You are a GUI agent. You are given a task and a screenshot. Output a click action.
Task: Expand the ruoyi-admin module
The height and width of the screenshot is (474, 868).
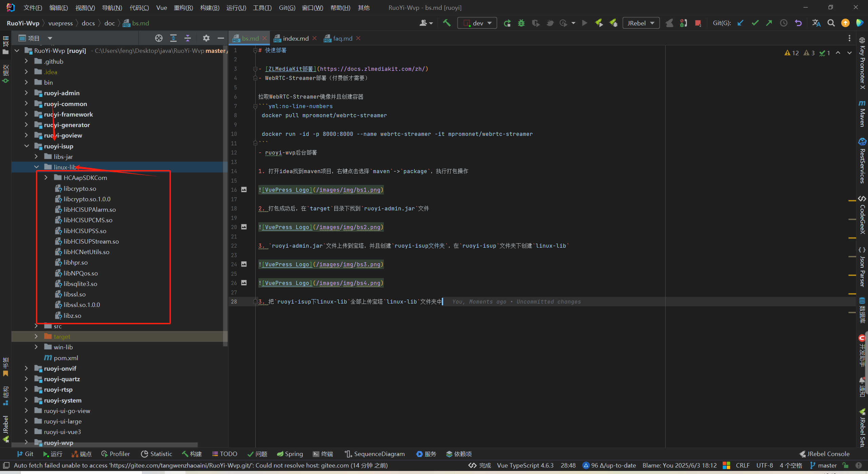[26, 93]
